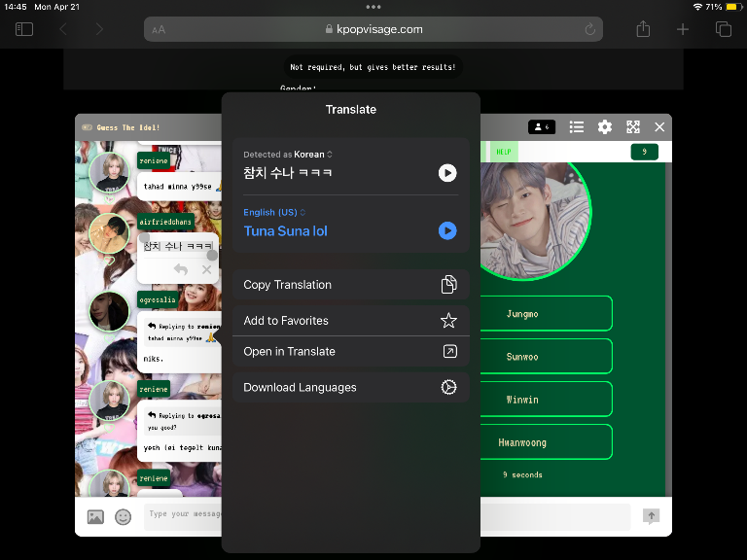
Task: Choose Open in Translate
Action: (x=350, y=351)
